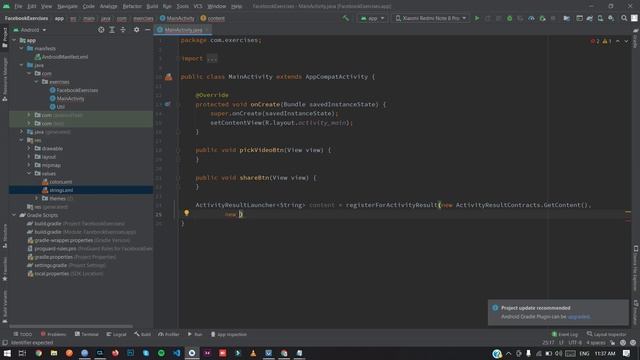Open AndroidManifest.xml in project tree
This screenshot has height=360, width=640.
[x=62, y=57]
